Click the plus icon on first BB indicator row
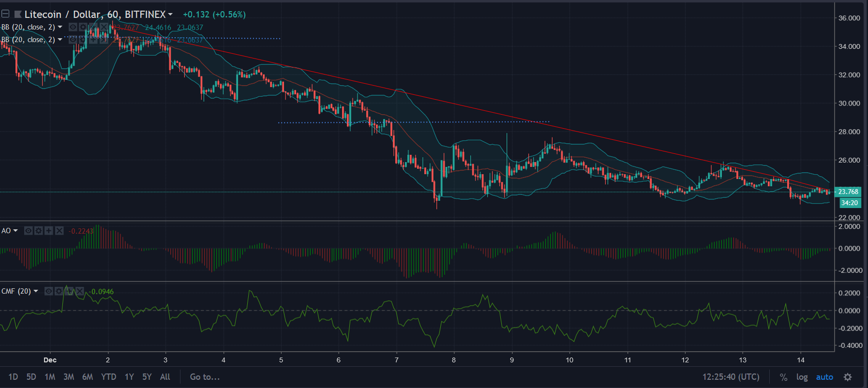Image resolution: width=868 pixels, height=388 pixels. click(93, 27)
